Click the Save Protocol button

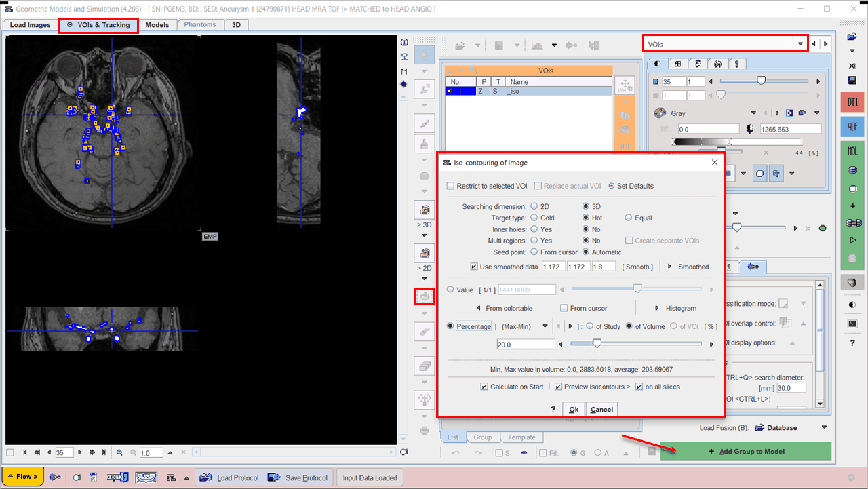coord(298,477)
